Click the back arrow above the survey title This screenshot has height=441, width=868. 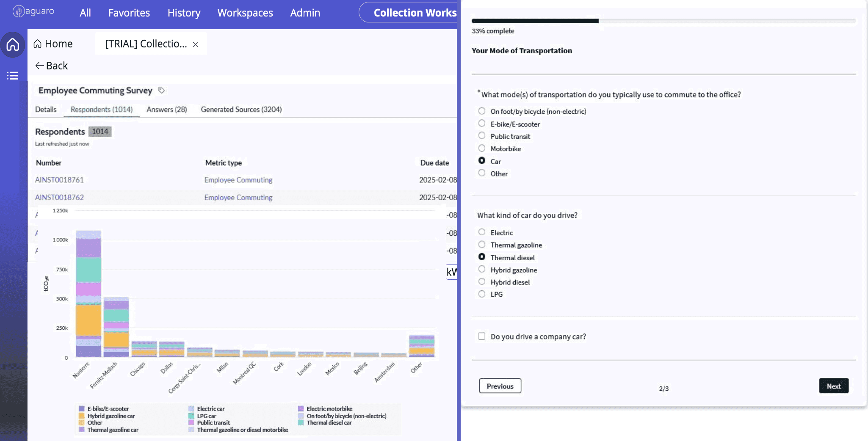click(x=40, y=66)
